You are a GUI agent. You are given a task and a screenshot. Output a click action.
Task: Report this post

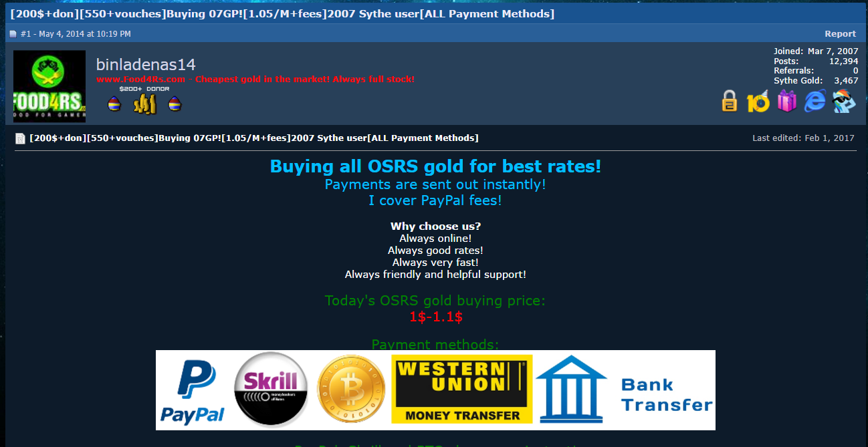840,33
